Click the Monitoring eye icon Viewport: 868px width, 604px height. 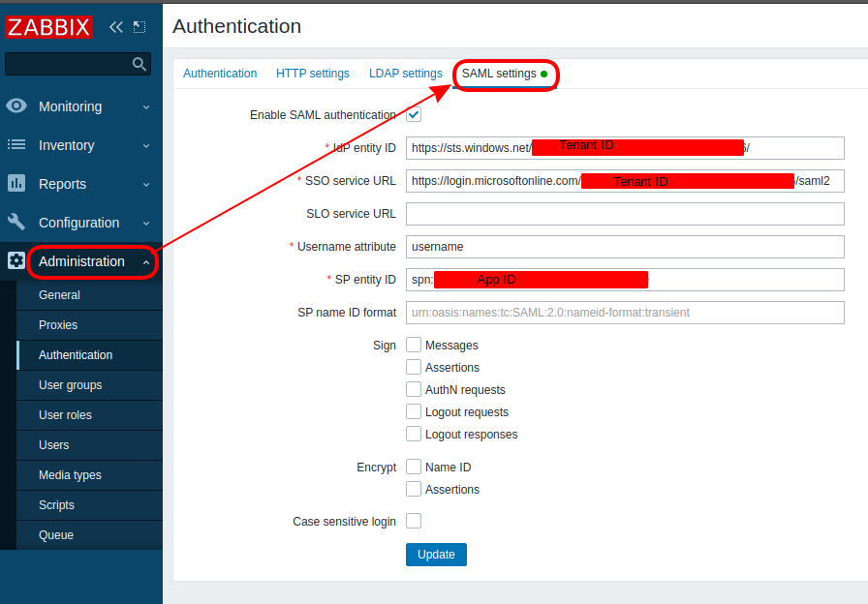[16, 106]
